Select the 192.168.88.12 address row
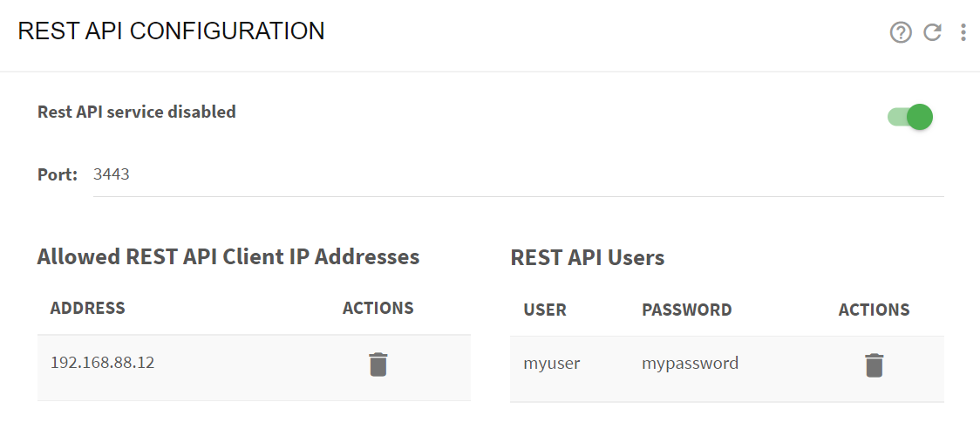980x436 pixels. (254, 368)
